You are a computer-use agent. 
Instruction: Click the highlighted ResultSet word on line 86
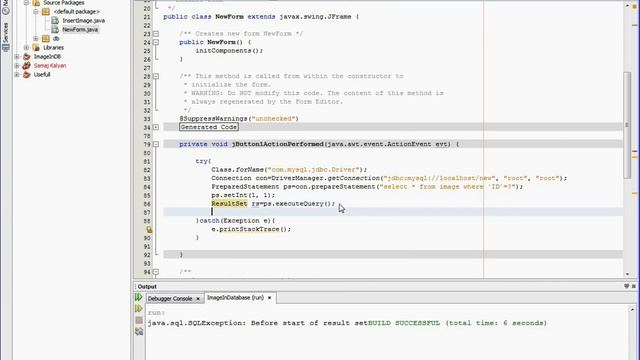tap(229, 204)
